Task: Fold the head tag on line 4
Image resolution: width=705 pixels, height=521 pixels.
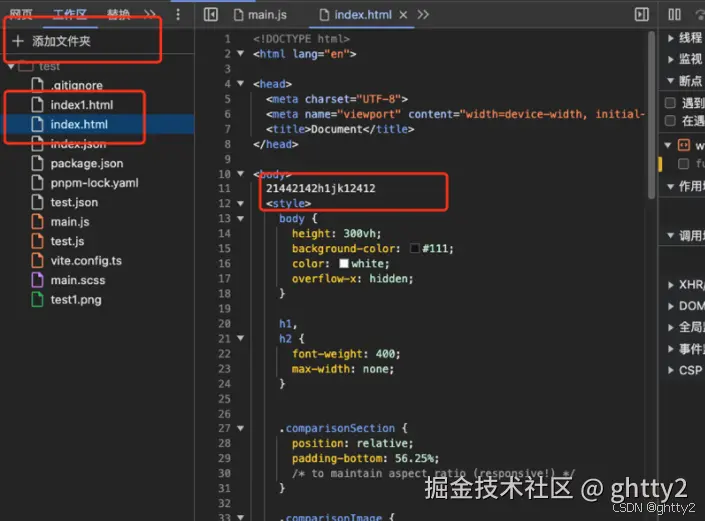Action: tap(241, 83)
